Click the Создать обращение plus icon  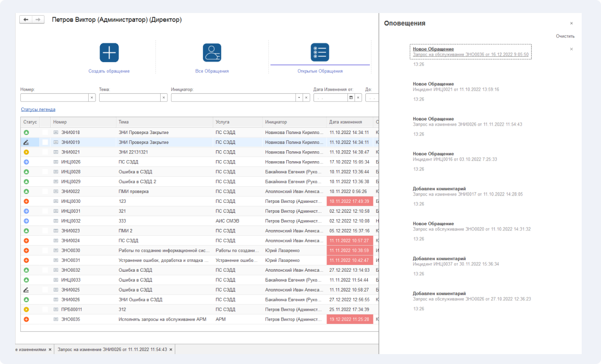[109, 53]
